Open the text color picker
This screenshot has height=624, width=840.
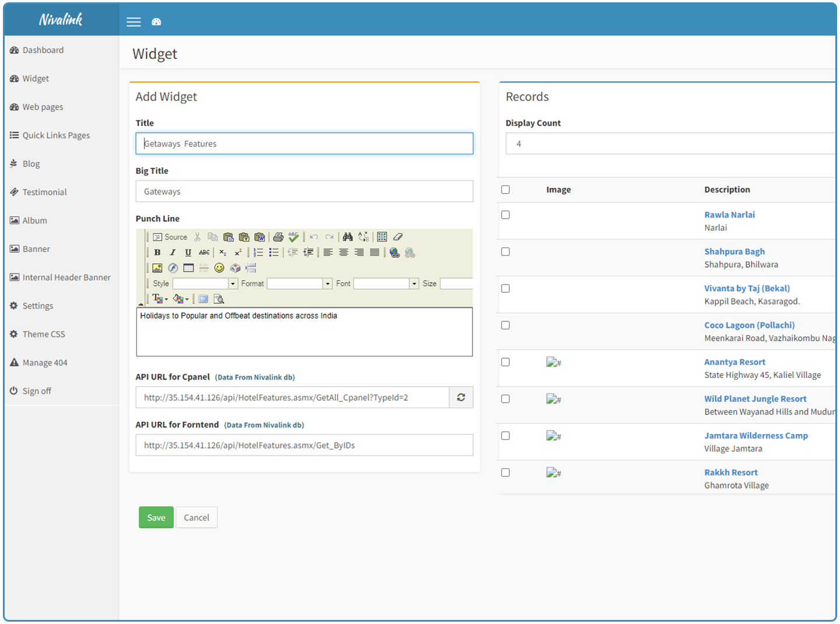point(159,299)
